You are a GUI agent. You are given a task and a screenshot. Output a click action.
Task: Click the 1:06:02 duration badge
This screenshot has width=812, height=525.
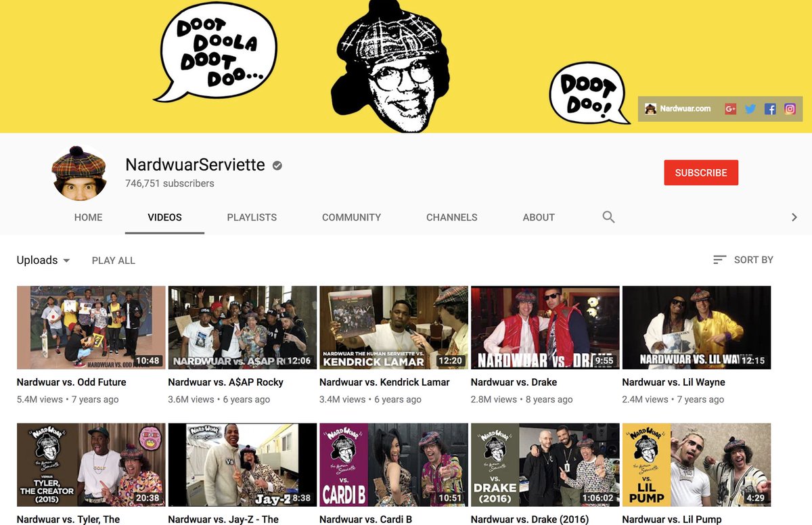click(x=599, y=498)
